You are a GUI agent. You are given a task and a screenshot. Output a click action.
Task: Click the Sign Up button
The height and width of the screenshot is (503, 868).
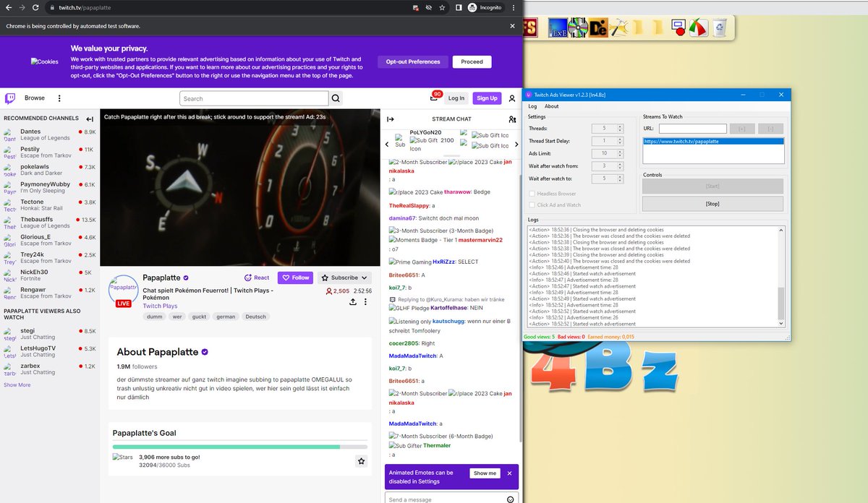point(487,98)
